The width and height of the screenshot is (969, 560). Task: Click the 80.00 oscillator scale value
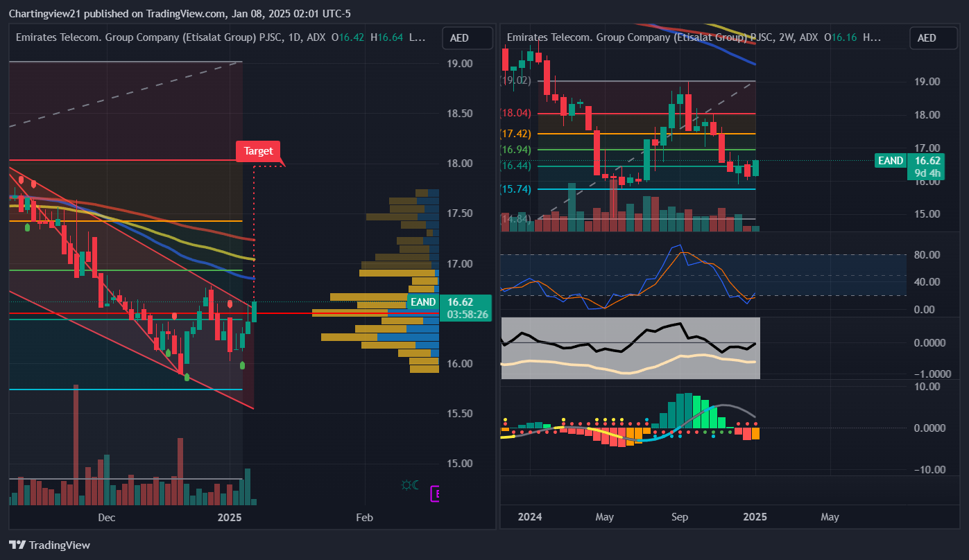tap(927, 255)
